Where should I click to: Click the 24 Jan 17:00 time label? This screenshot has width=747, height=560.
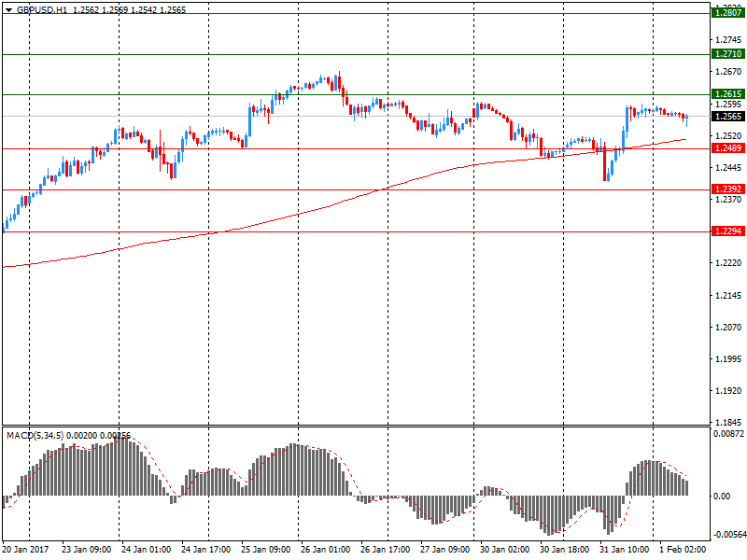tap(205, 550)
